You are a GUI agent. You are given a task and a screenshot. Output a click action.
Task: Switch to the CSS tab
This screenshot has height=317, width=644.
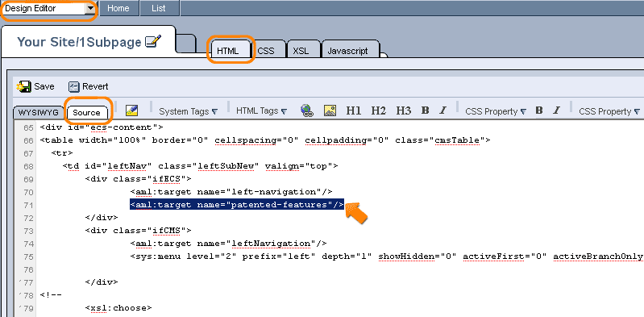pos(266,51)
